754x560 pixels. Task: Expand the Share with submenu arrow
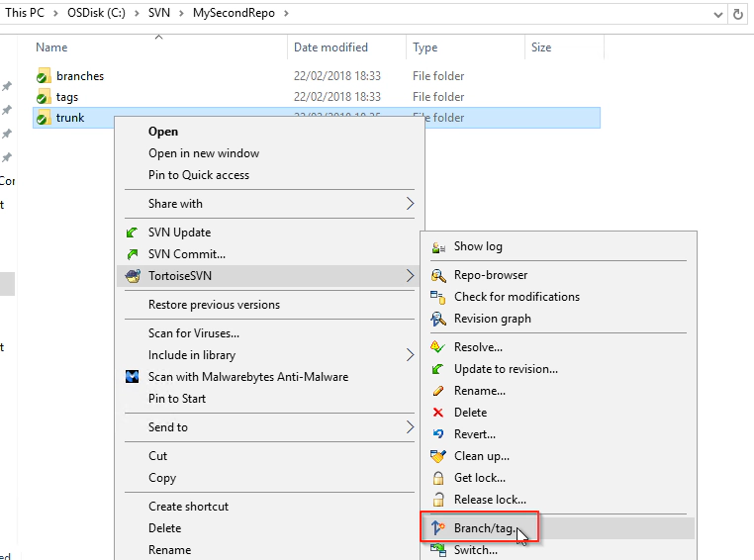click(x=411, y=204)
